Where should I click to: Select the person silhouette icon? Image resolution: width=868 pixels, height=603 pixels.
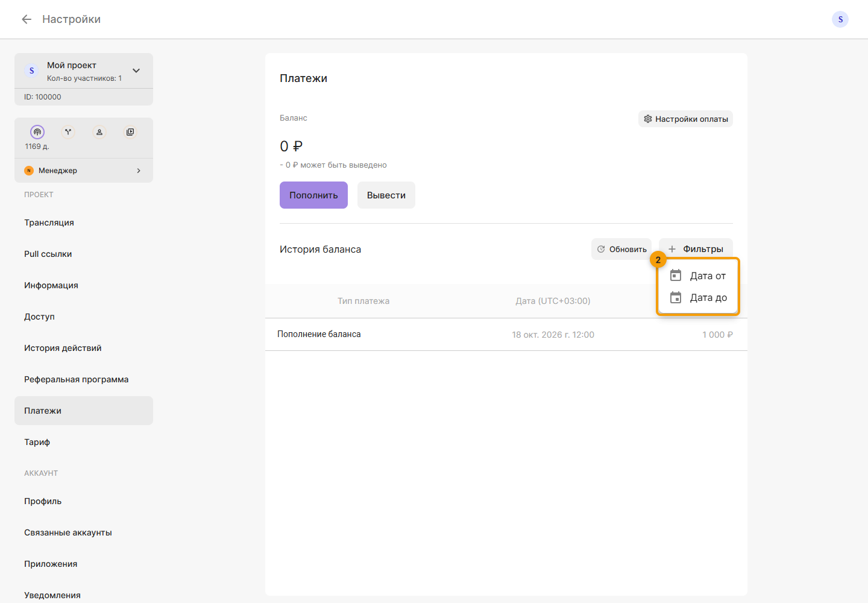(x=99, y=131)
